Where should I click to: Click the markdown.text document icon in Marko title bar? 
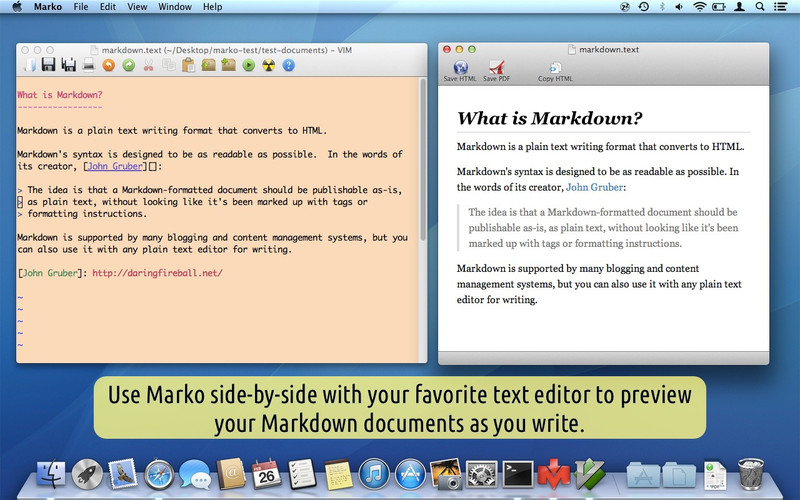tap(572, 49)
